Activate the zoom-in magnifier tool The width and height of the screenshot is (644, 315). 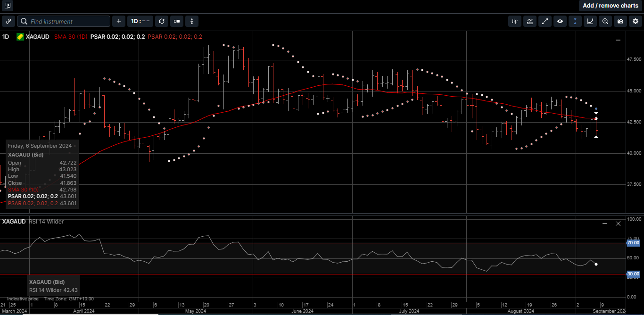tap(605, 21)
